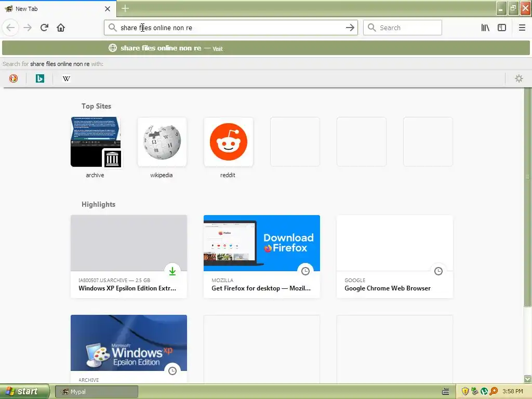Viewport: 532px width, 399px height.
Task: Open the Home page icon
Action: [61, 28]
